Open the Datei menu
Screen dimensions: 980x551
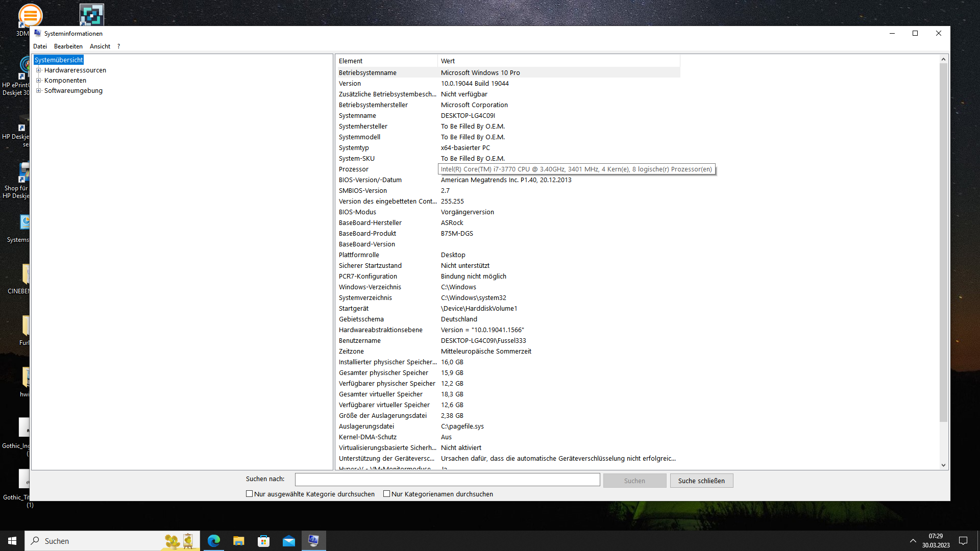point(40,46)
